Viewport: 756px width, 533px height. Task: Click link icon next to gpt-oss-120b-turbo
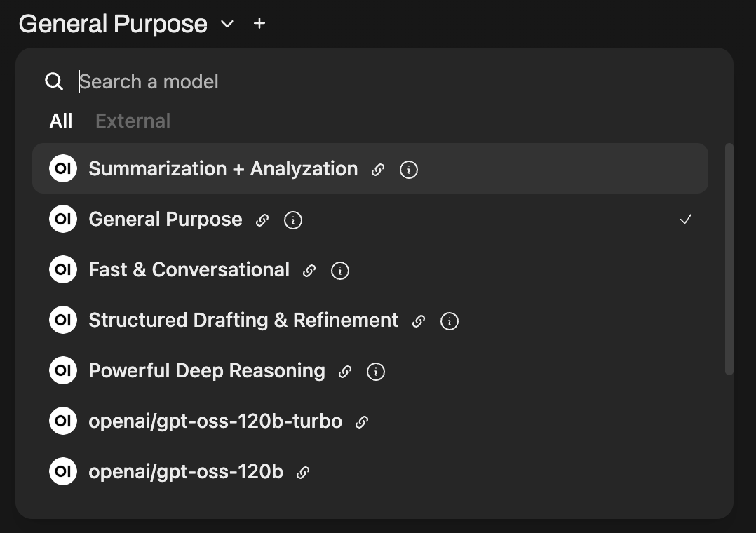tap(362, 422)
